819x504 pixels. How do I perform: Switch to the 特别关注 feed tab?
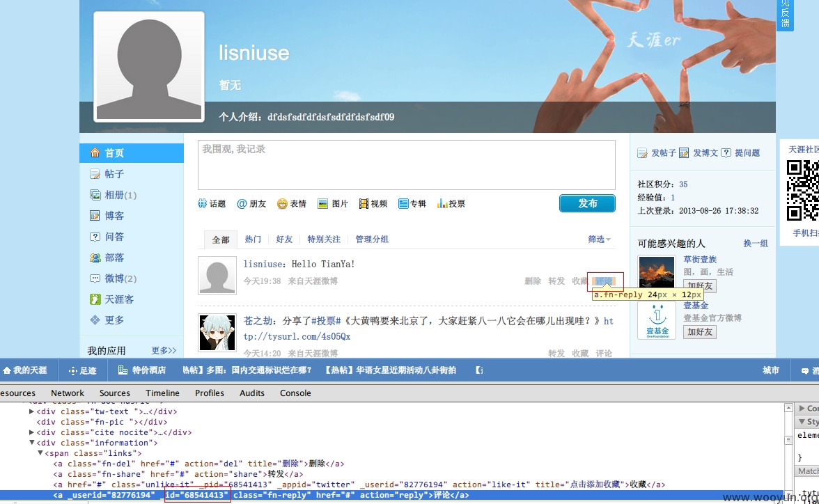pos(324,239)
